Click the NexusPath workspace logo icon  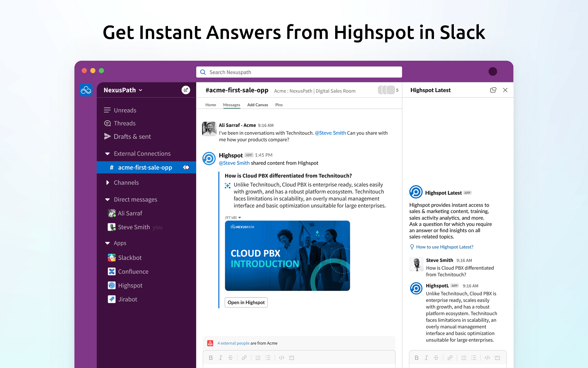tap(86, 90)
